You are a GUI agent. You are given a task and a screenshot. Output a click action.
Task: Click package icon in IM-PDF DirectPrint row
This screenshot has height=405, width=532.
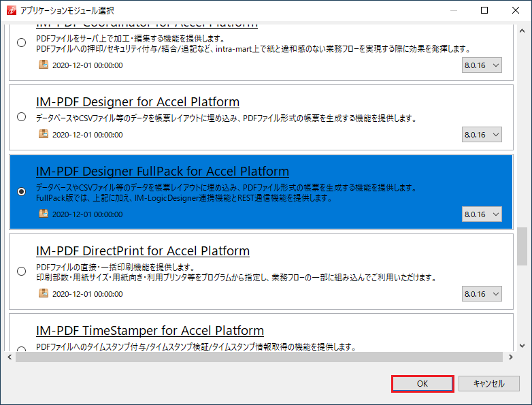[44, 293]
